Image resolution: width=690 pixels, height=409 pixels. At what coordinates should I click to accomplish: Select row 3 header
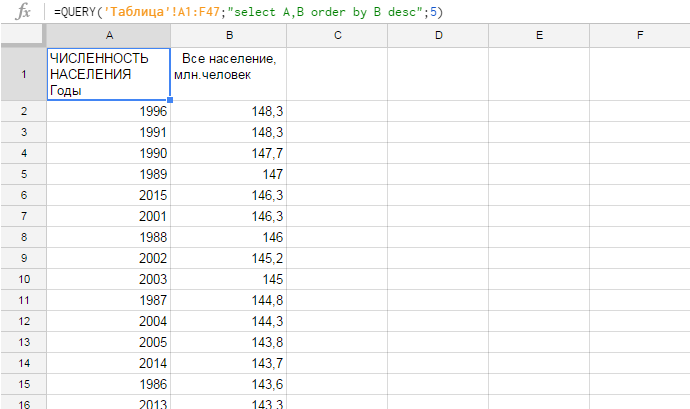click(24, 132)
